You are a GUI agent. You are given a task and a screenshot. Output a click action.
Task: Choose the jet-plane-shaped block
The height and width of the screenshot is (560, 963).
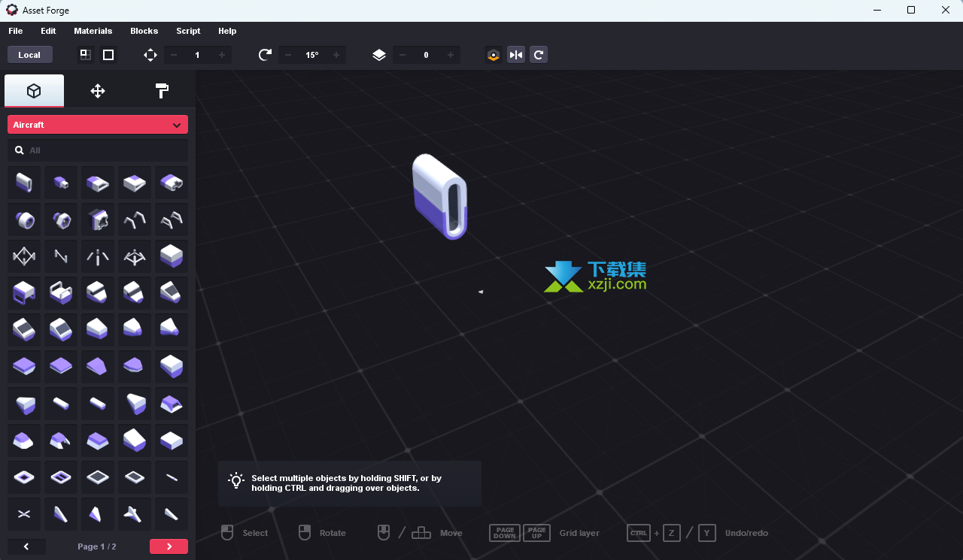(135, 514)
